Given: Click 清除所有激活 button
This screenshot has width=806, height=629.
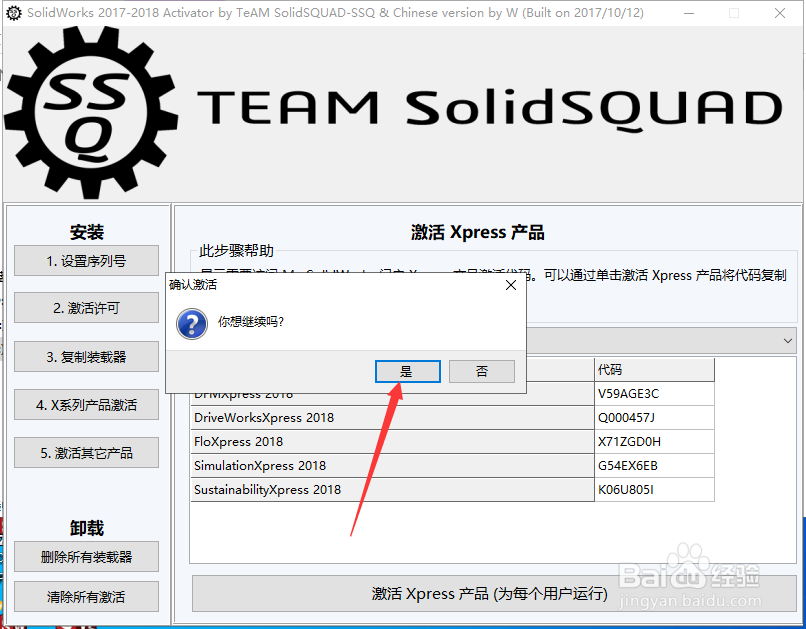Looking at the screenshot, I should click(x=86, y=596).
